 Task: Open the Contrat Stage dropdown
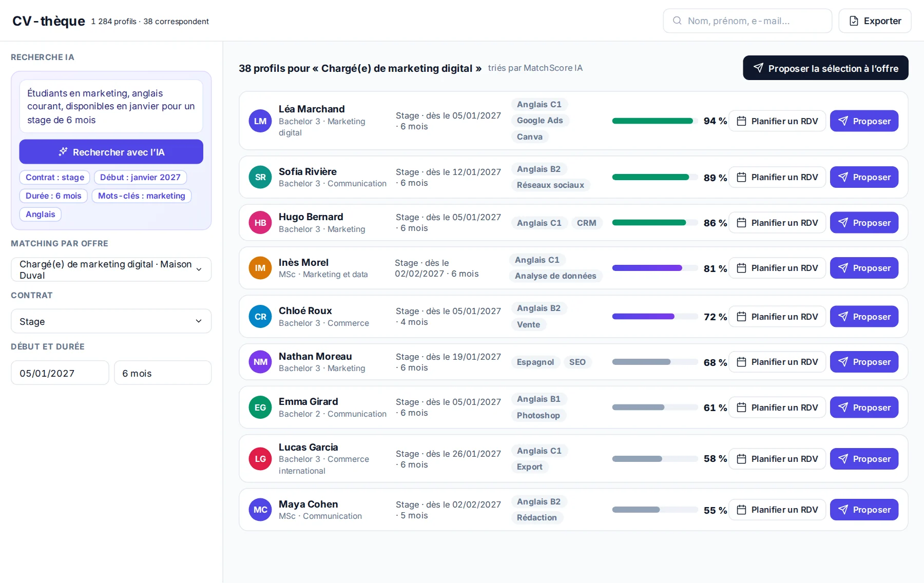click(111, 321)
